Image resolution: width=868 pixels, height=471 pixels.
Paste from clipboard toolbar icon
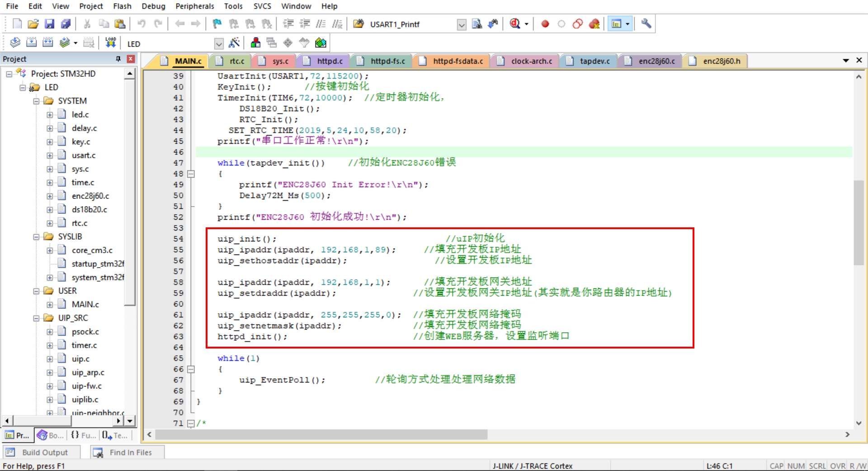coord(120,24)
